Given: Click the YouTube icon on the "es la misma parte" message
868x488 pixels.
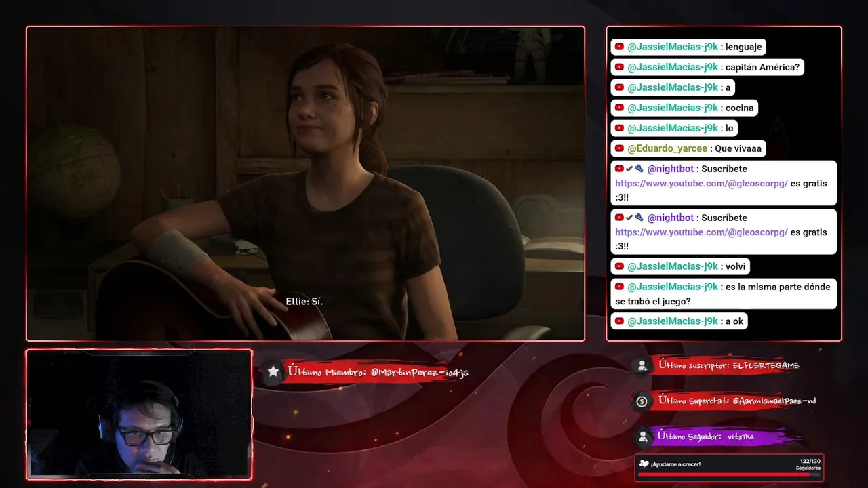Looking at the screenshot, I should [619, 287].
